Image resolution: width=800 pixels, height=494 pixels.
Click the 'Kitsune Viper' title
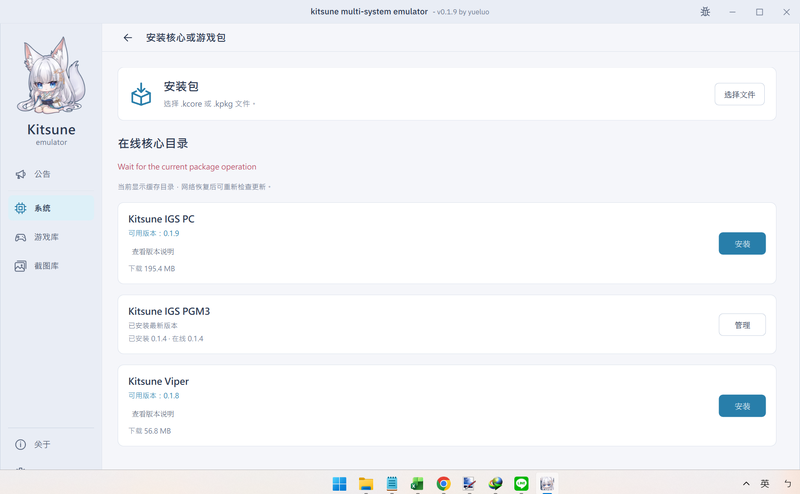158,382
